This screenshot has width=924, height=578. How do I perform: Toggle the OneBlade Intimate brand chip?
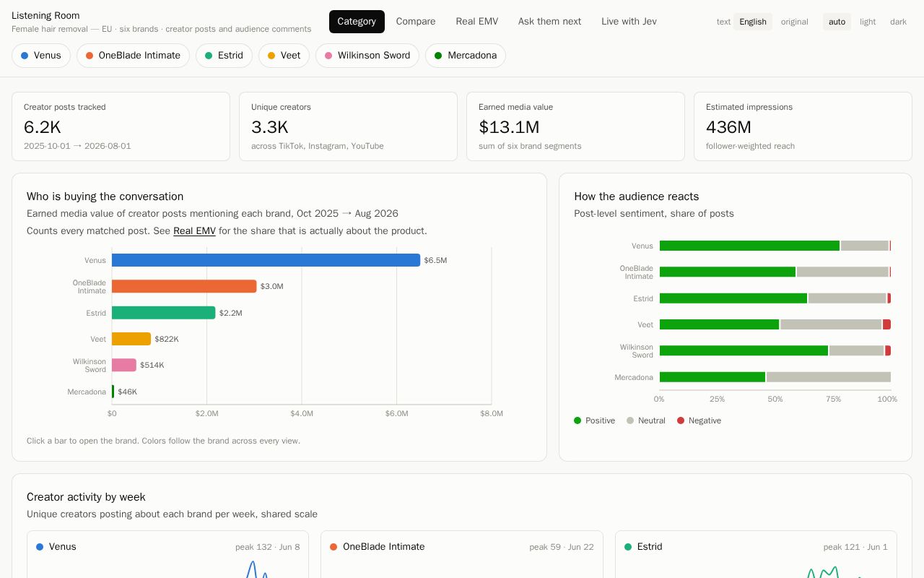click(133, 56)
